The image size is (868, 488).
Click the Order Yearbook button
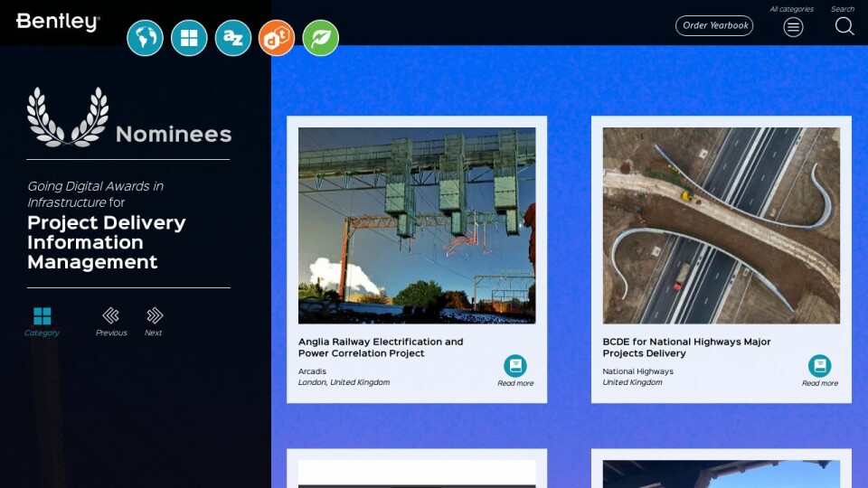[x=714, y=25]
